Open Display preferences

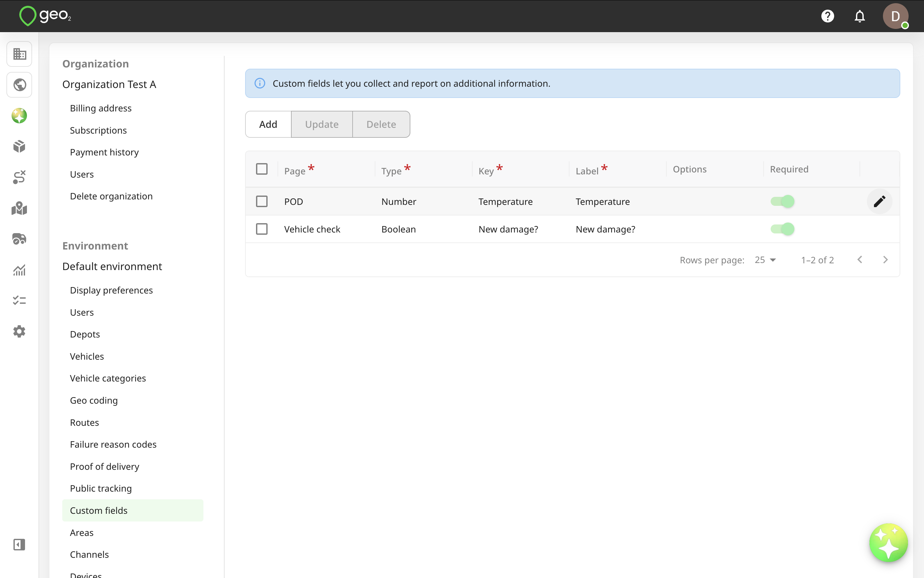pos(111,290)
